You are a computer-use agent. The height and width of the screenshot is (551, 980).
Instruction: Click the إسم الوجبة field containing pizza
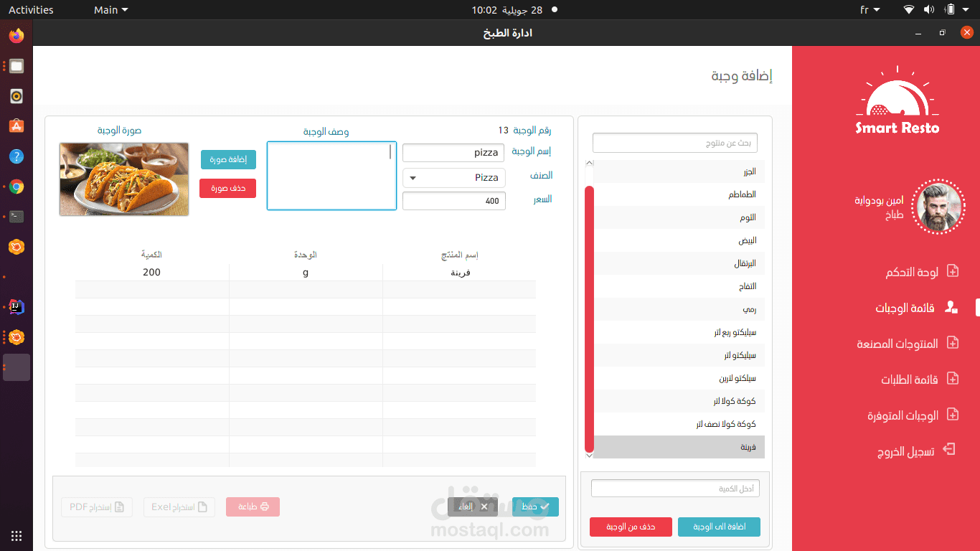[x=454, y=153]
